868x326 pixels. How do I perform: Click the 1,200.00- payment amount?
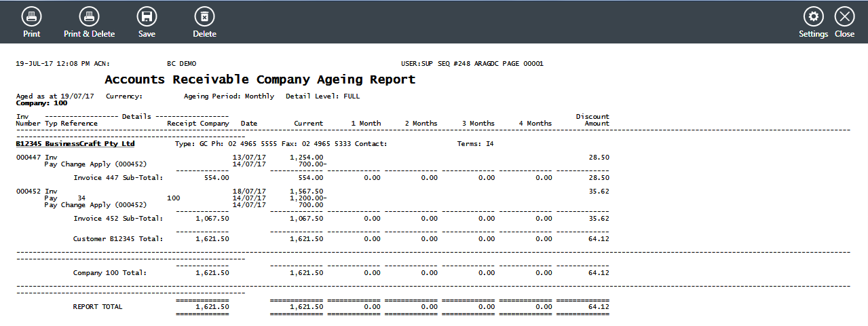308,198
